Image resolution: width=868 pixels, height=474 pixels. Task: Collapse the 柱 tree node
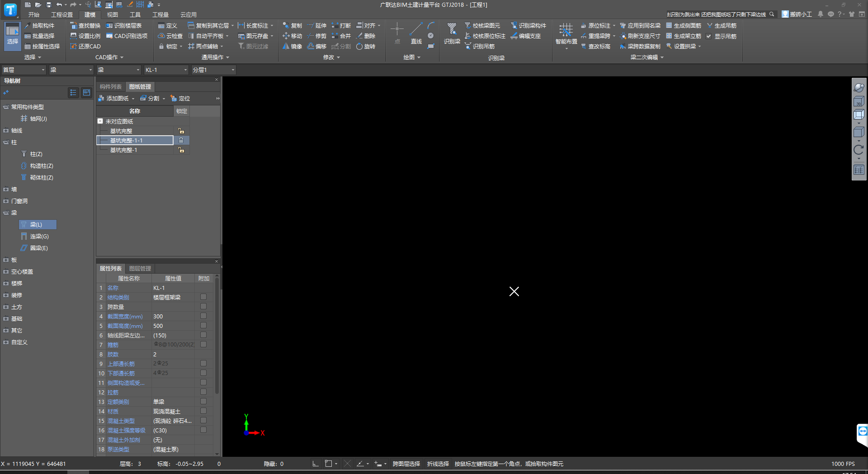(6, 142)
